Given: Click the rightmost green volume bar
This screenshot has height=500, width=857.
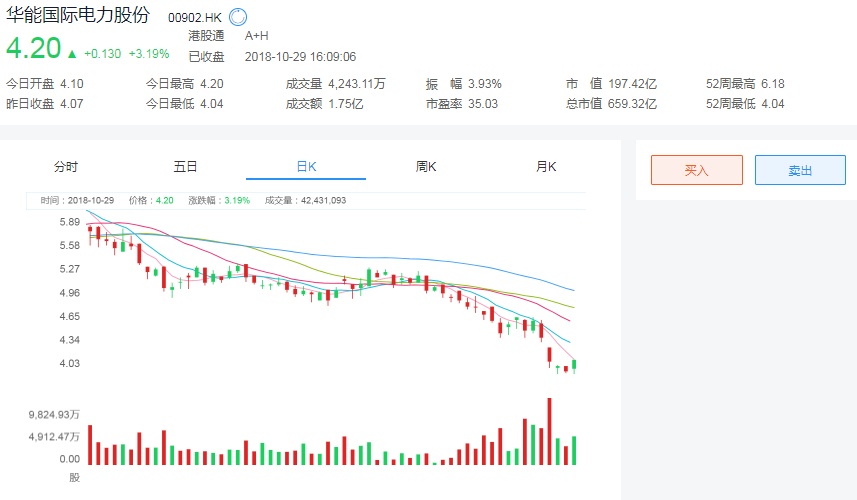Looking at the screenshot, I should [574, 450].
